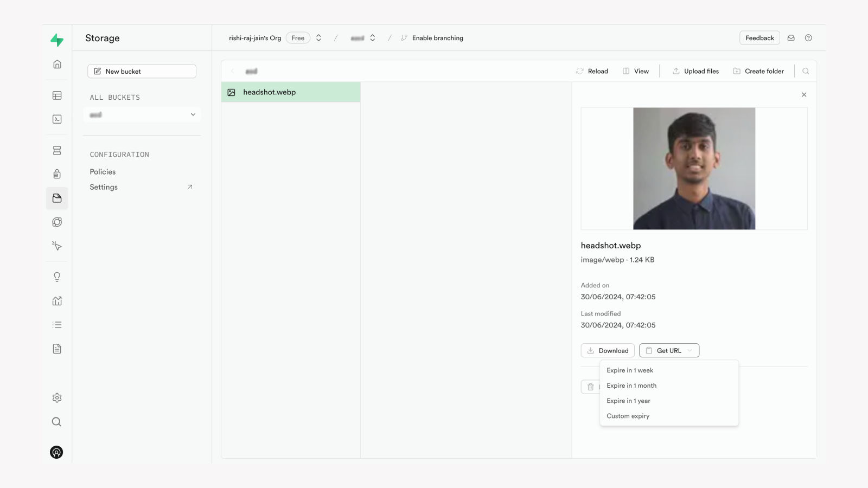
Task: Open the bucket selector under ALL BUCKETS
Action: click(142, 114)
